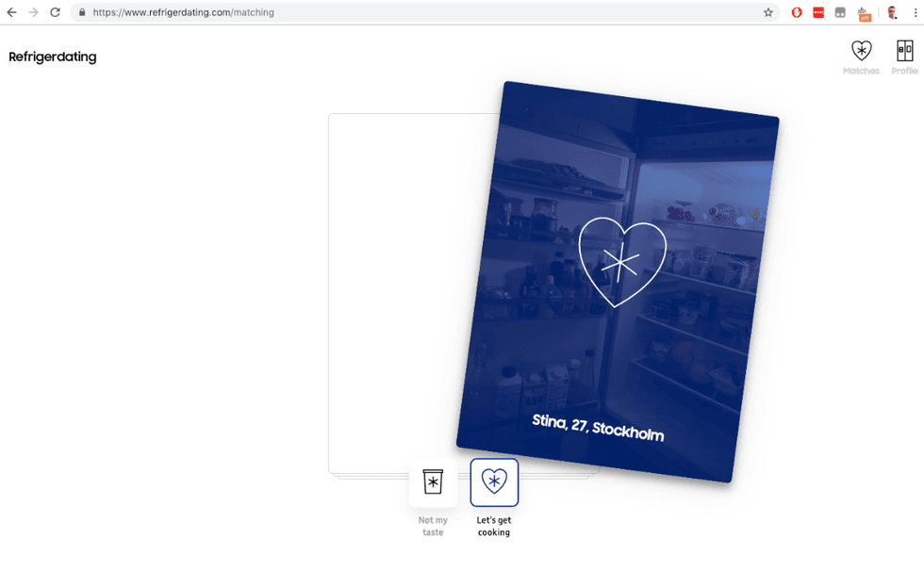Go forward to the next page
Viewport: 924px width, 571px height.
point(33,12)
